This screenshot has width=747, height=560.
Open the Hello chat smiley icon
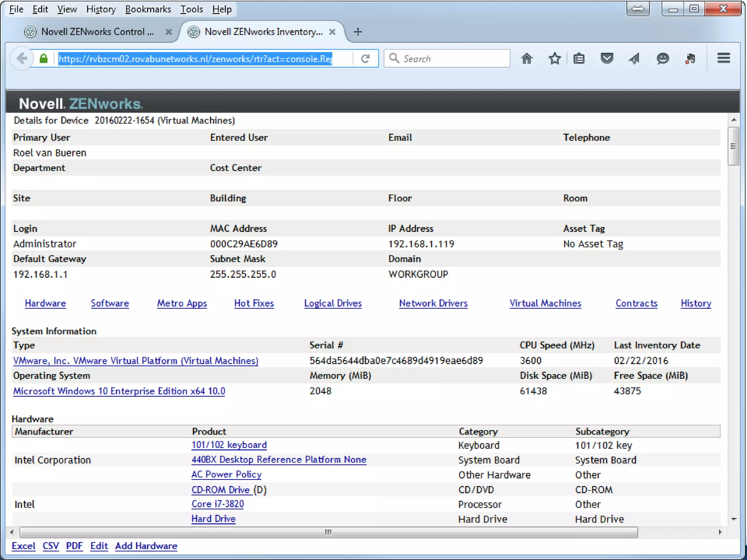click(662, 58)
